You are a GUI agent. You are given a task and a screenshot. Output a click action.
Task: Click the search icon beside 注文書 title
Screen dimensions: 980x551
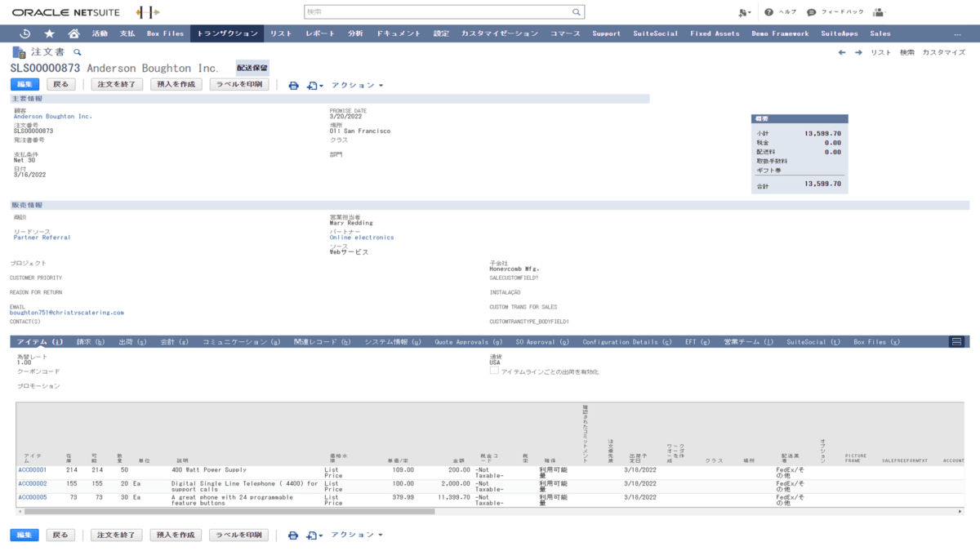click(x=78, y=52)
